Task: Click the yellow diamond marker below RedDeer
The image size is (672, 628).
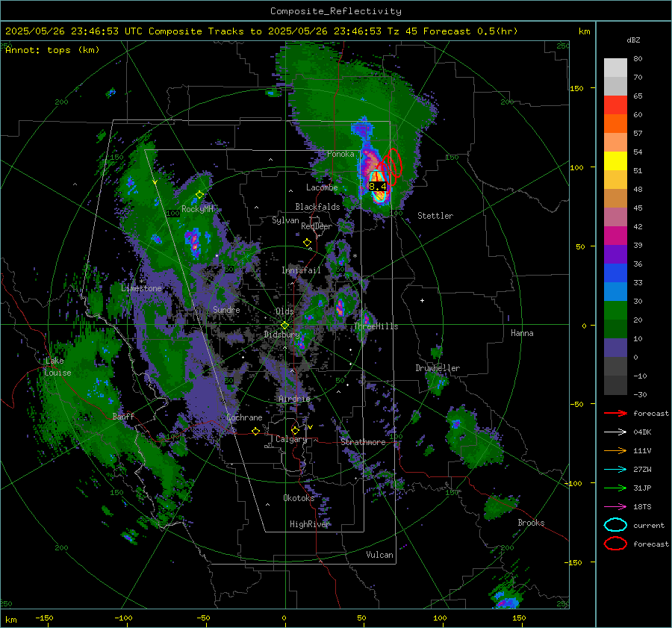Action: (x=307, y=243)
